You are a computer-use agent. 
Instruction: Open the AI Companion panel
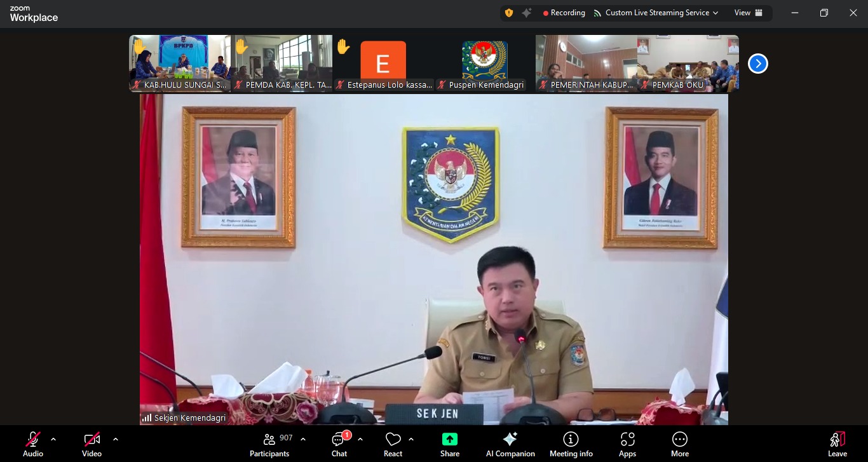510,443
